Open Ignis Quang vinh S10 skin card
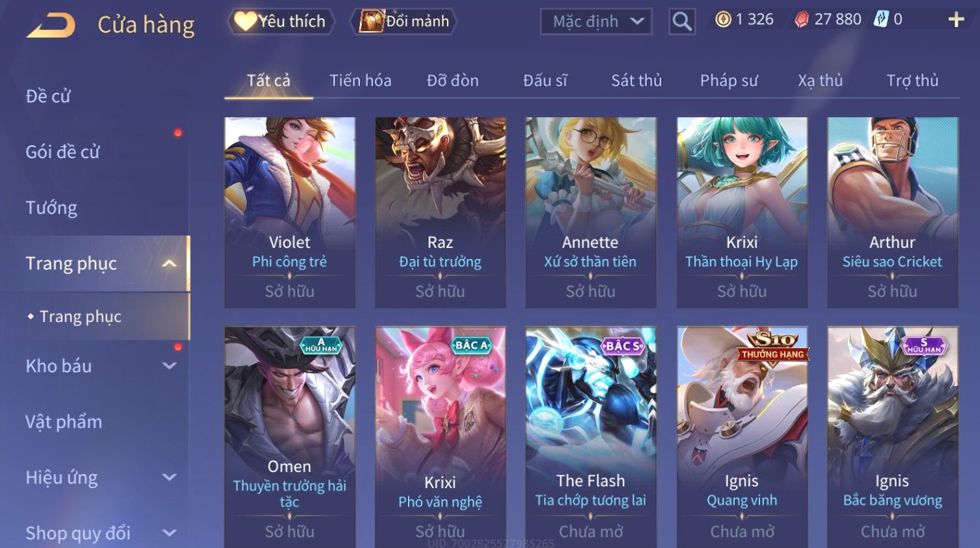The width and height of the screenshot is (980, 548). coord(742,437)
